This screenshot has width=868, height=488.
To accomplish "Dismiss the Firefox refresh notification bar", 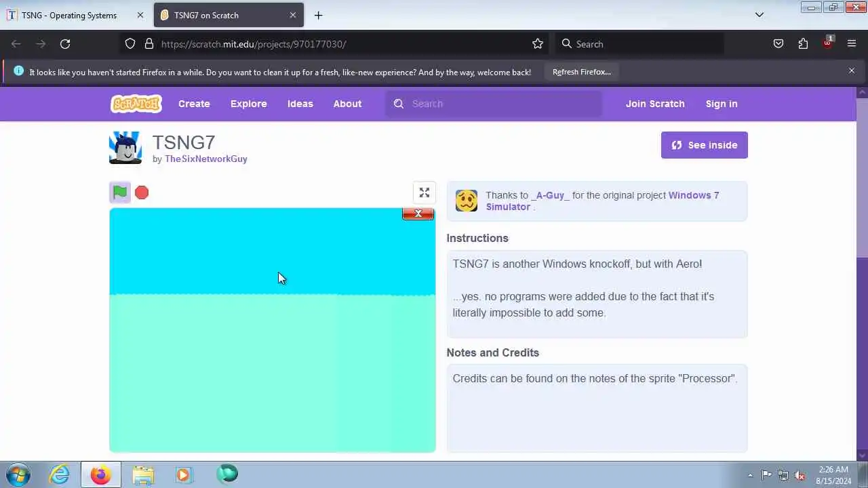I will [x=852, y=70].
